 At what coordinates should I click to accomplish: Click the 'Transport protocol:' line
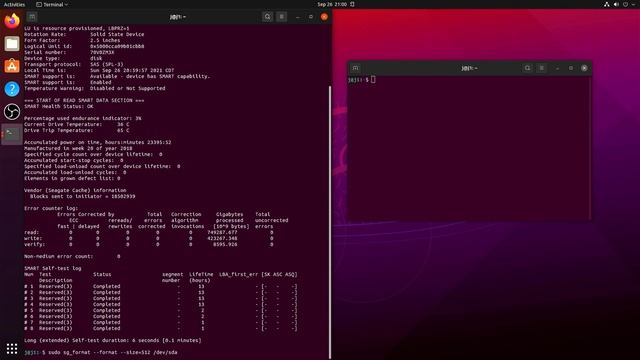(74, 64)
